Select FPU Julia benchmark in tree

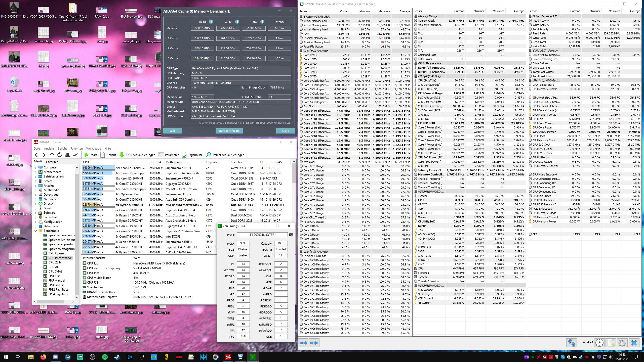[54, 276]
